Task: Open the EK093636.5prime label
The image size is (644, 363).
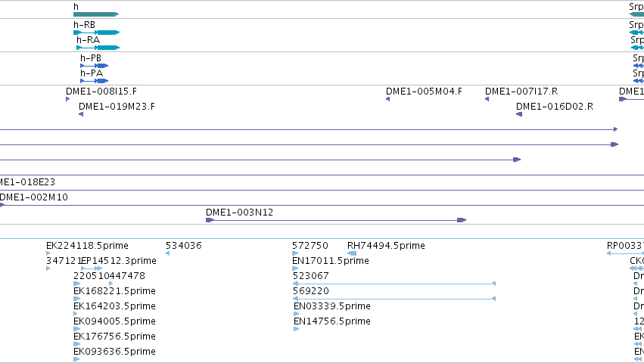Action: (x=114, y=352)
